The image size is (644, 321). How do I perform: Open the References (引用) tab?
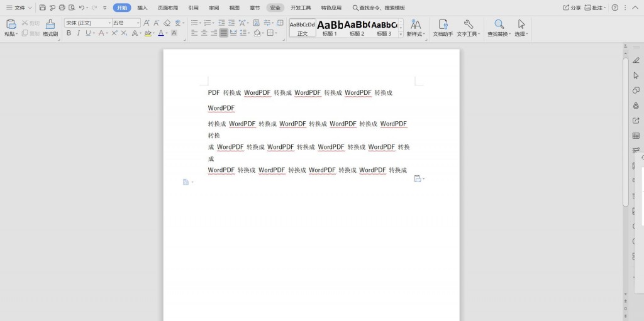coord(194,8)
